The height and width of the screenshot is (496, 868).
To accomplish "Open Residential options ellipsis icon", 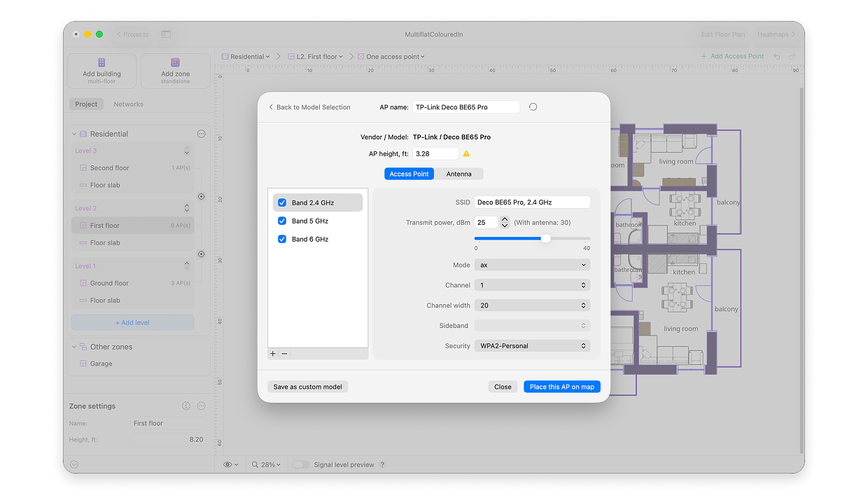I will [x=202, y=134].
